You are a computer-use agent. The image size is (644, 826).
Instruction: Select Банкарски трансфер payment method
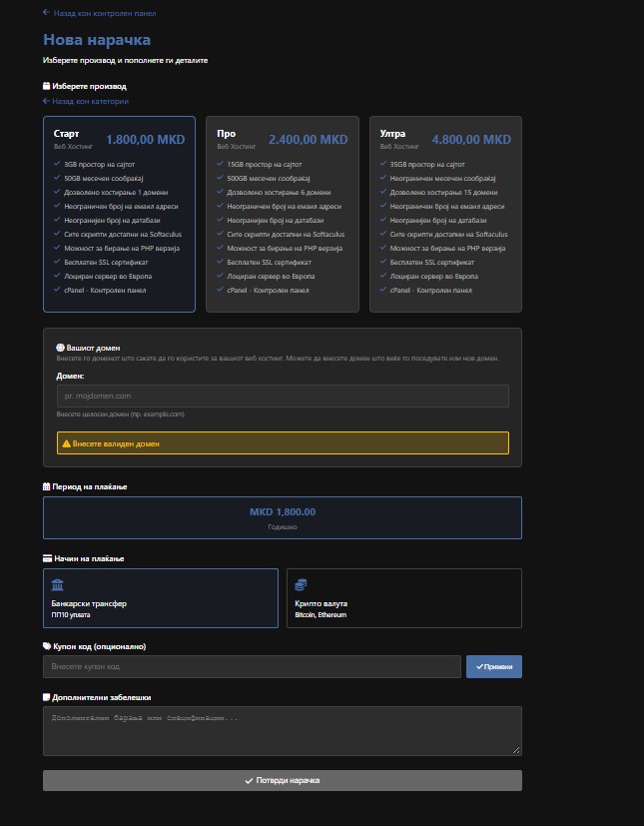click(x=161, y=598)
